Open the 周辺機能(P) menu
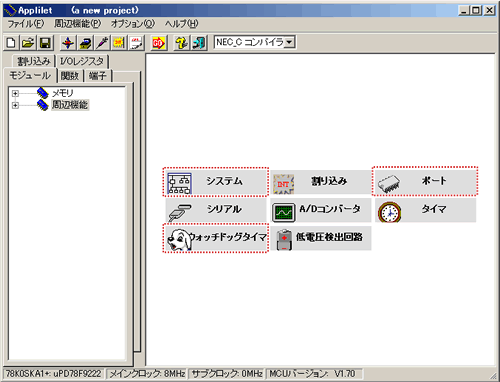This screenshot has width=500, height=382. (x=77, y=24)
